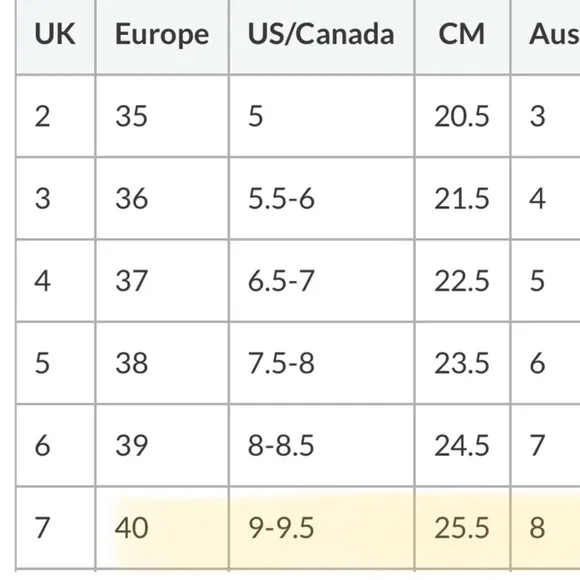Viewport: 580px width, 580px height.
Task: Click the US/Canada 7.5-8 cell
Action: pyautogui.click(x=321, y=363)
